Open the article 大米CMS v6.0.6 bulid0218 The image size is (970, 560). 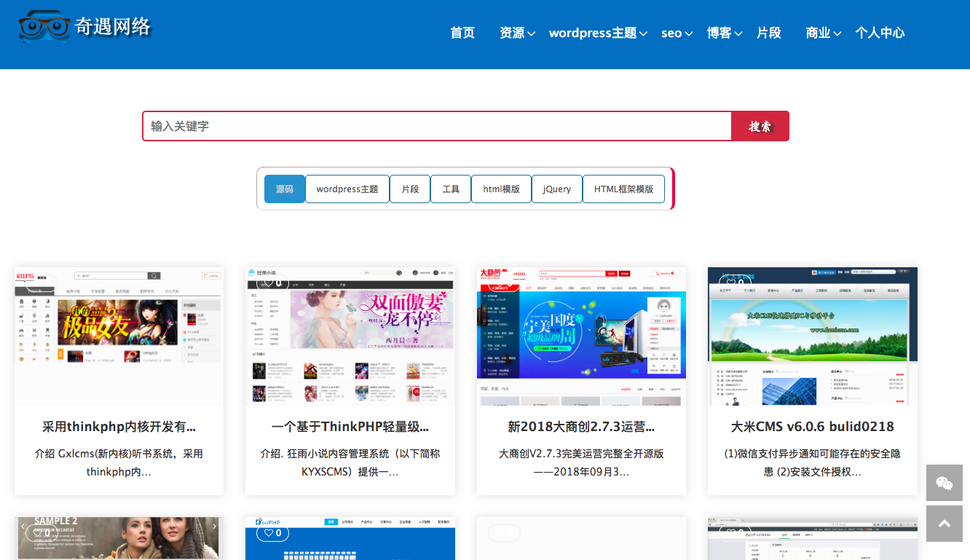point(813,425)
